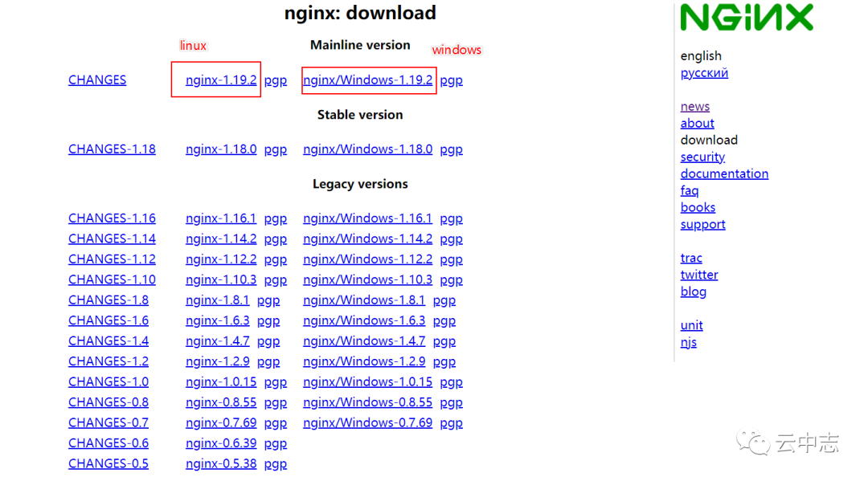Download nginx/Windows-0.8.55
Image resolution: width=868 pixels, height=481 pixels.
point(367,402)
